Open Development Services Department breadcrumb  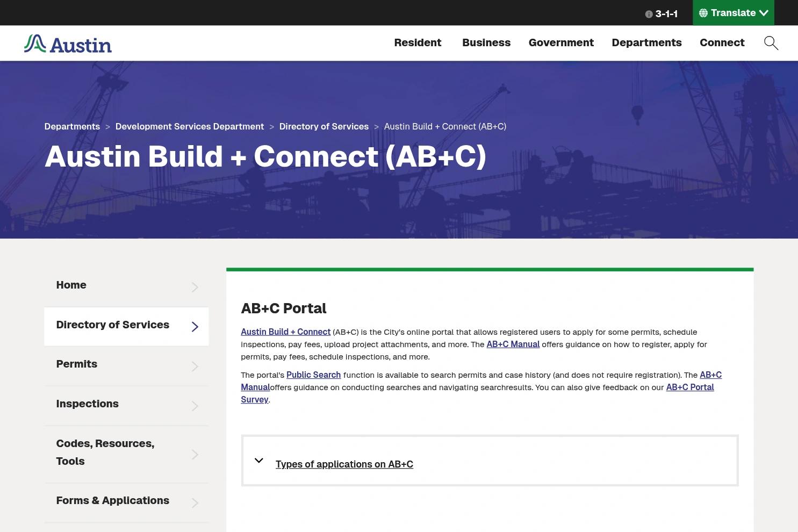click(190, 126)
